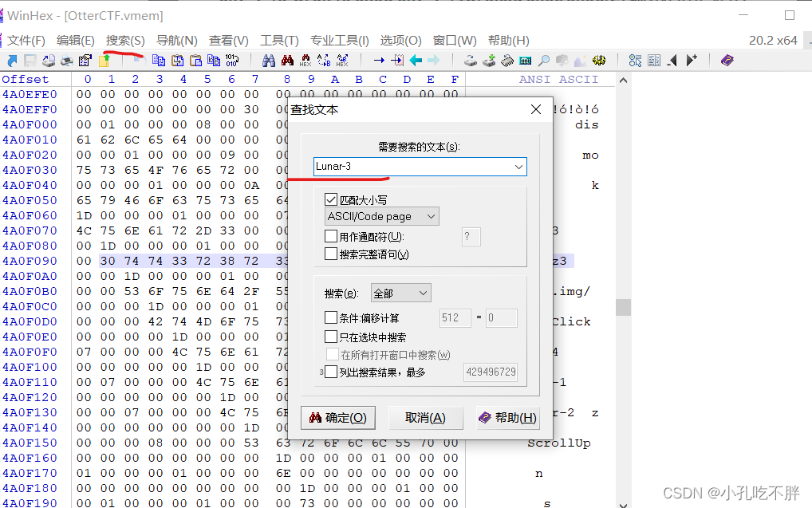
Task: Click the purple Help book toolbar icon
Action: [727, 61]
